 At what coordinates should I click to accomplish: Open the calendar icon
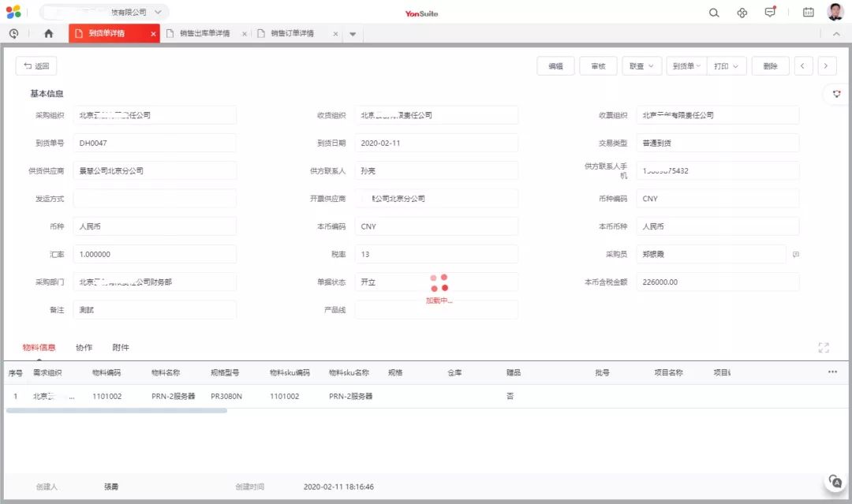809,13
